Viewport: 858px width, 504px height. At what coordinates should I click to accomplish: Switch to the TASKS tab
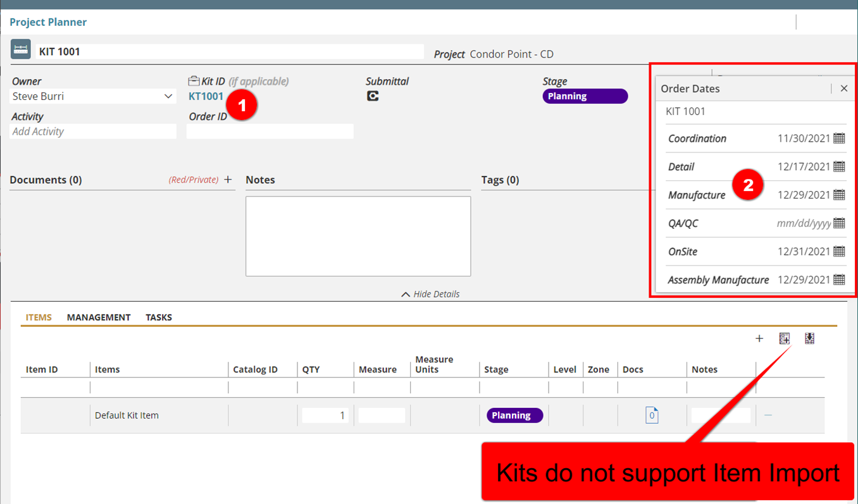pyautogui.click(x=159, y=317)
